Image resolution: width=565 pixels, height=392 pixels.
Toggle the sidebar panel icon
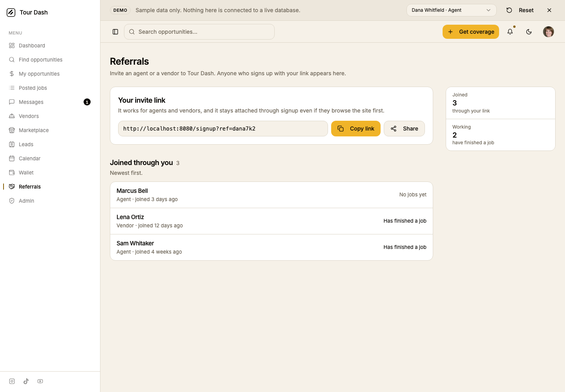pyautogui.click(x=115, y=32)
